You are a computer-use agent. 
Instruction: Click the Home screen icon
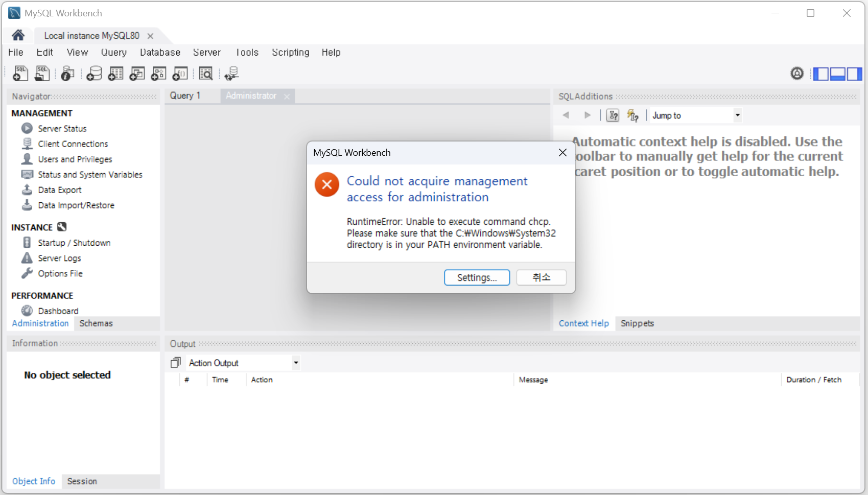pos(18,35)
